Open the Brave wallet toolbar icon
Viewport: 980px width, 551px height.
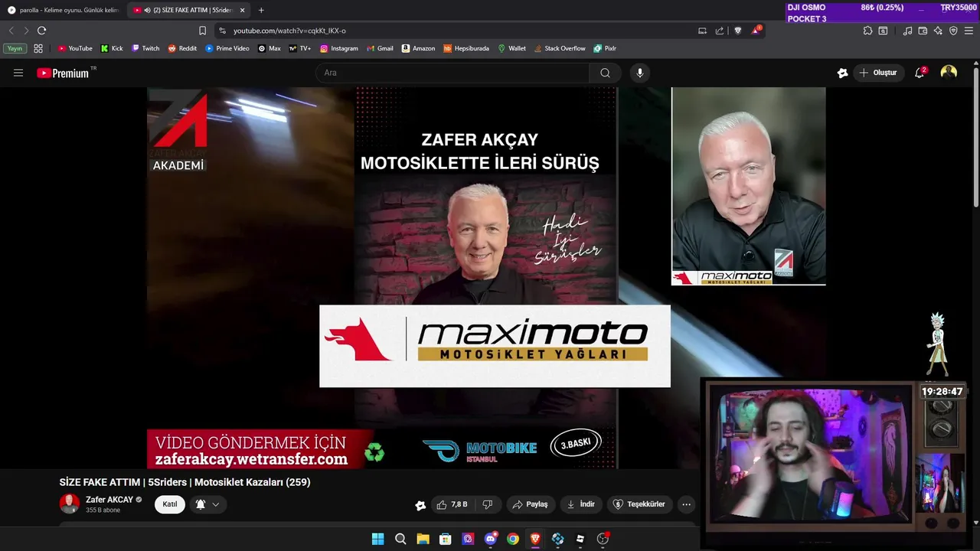[x=923, y=31]
